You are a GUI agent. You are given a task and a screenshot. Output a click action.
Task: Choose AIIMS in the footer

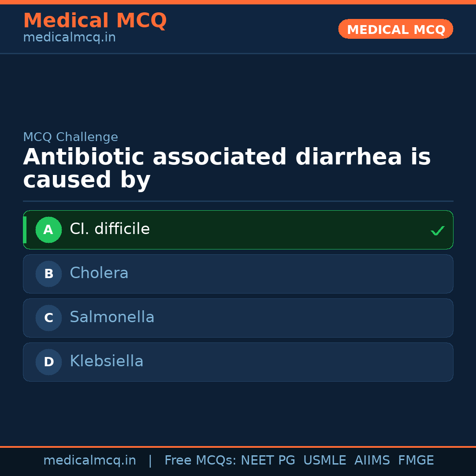click(x=372, y=461)
